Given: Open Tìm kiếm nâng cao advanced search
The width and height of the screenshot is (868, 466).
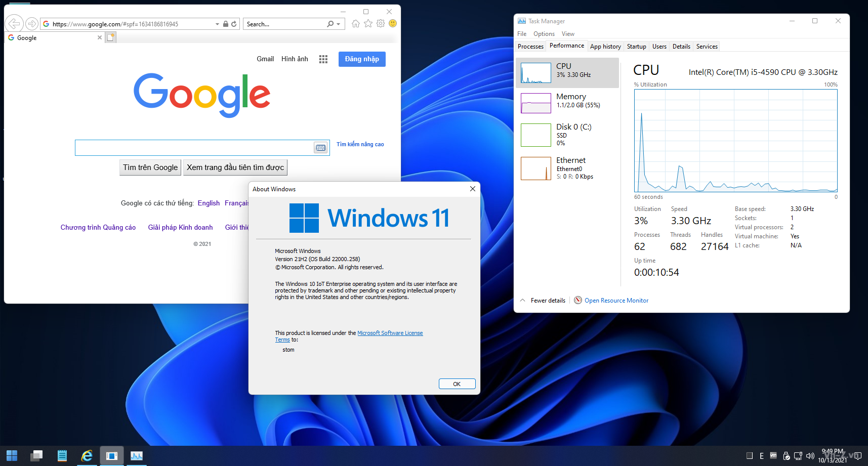Looking at the screenshot, I should [360, 144].
